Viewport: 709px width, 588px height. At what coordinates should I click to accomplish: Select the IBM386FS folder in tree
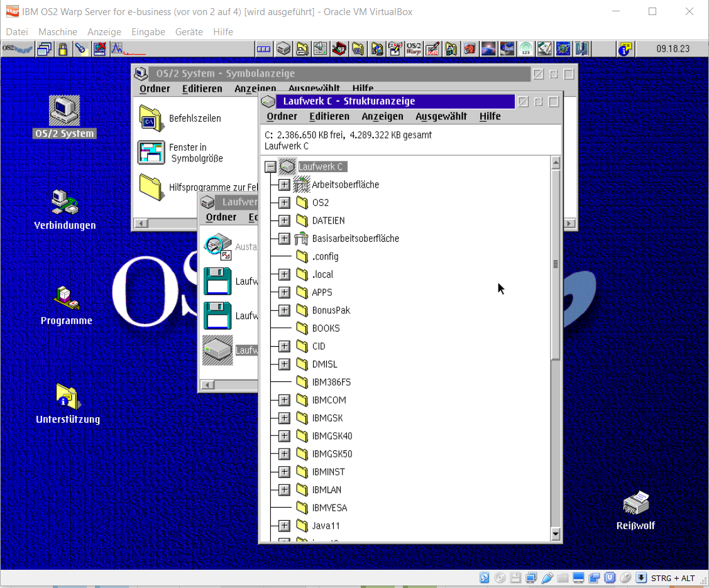tap(323, 382)
